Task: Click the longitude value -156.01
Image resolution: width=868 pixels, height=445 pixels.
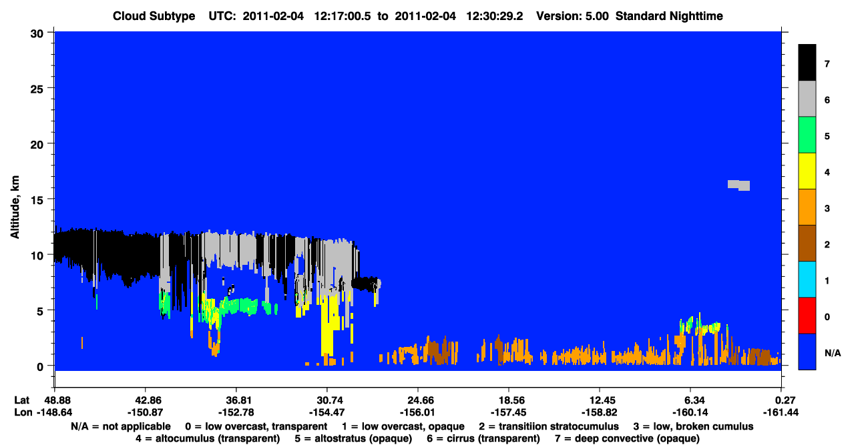Action: (417, 412)
